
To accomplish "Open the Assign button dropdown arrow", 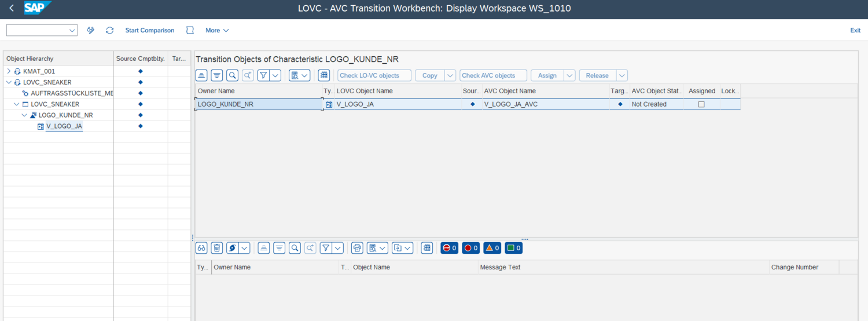I will click(x=569, y=75).
